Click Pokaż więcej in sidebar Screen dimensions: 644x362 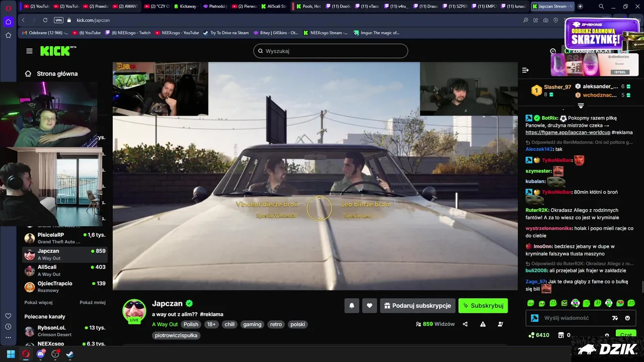pyautogui.click(x=39, y=303)
